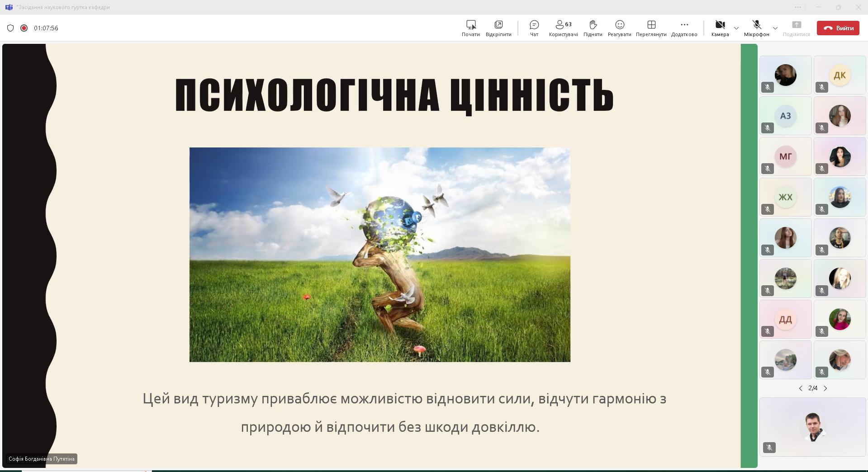Click the shield privacy icon
The height and width of the screenshot is (472, 868).
[10, 28]
